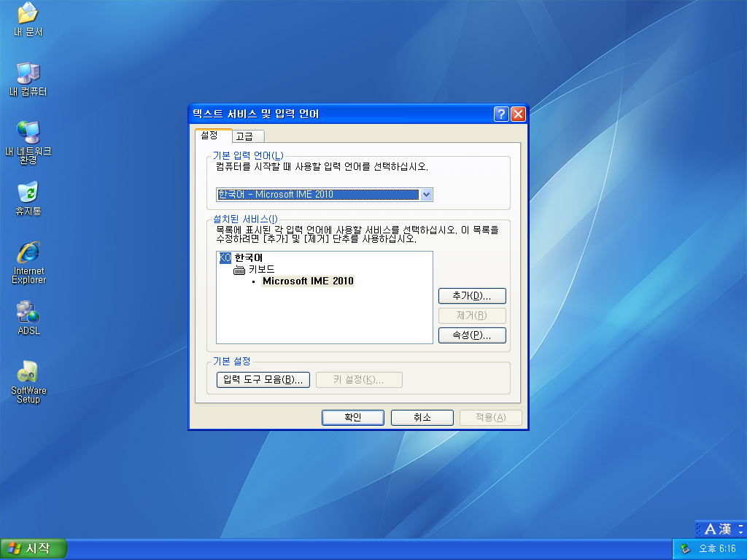Open the 내 문서 desktop icon

point(28,19)
